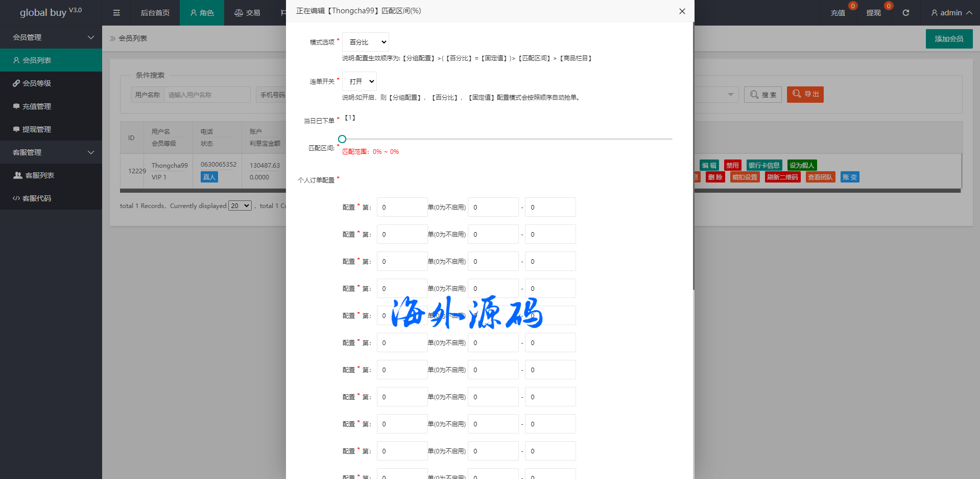Switch to the 后台首页 tab
Image resolution: width=980 pixels, height=479 pixels.
point(155,13)
